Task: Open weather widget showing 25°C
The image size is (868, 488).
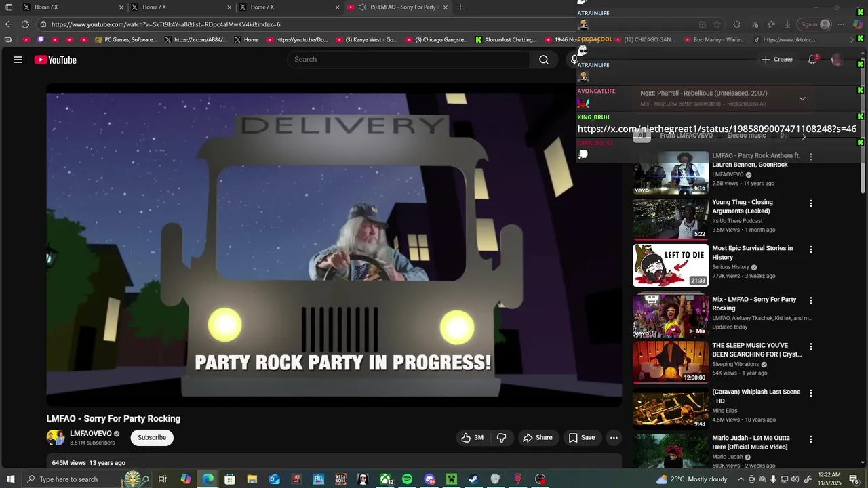Action: pos(691,479)
